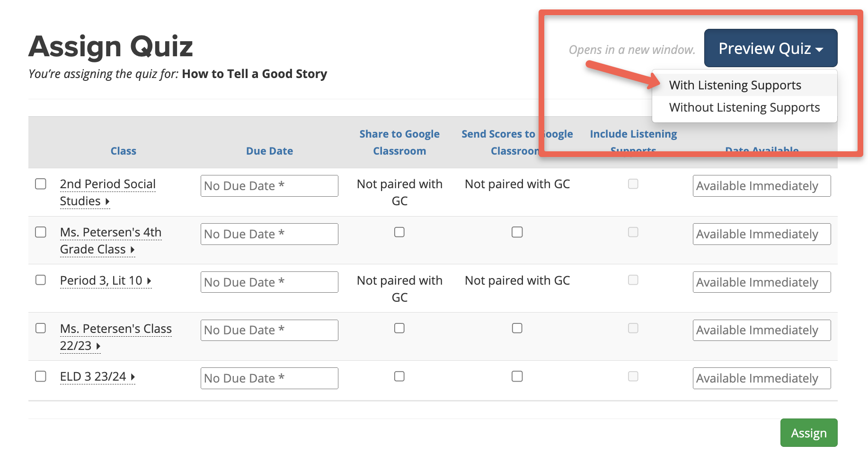The height and width of the screenshot is (453, 868).
Task: Expand the Period 3, Lit 10 arrow
Action: tap(149, 281)
